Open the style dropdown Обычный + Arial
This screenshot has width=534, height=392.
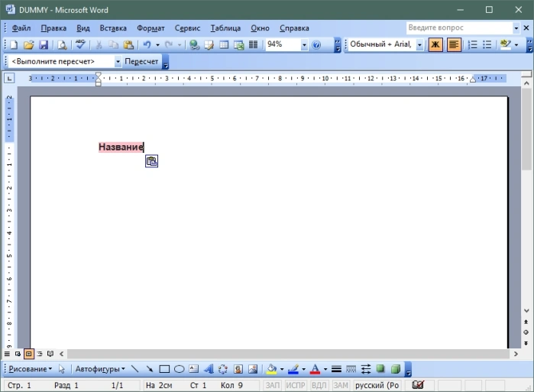coord(419,44)
